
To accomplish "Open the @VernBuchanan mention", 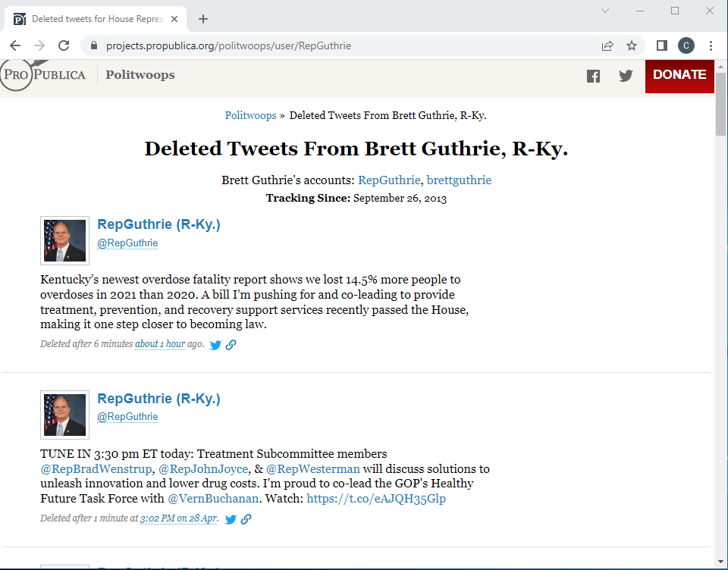I will 213,499.
